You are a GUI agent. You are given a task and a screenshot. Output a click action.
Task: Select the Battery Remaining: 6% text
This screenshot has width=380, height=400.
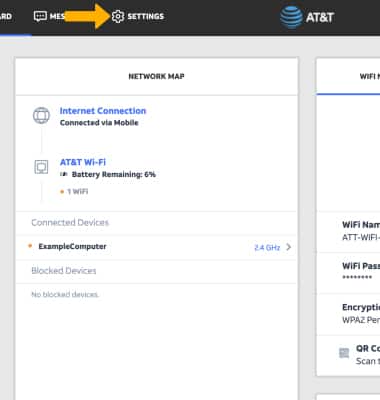[114, 174]
